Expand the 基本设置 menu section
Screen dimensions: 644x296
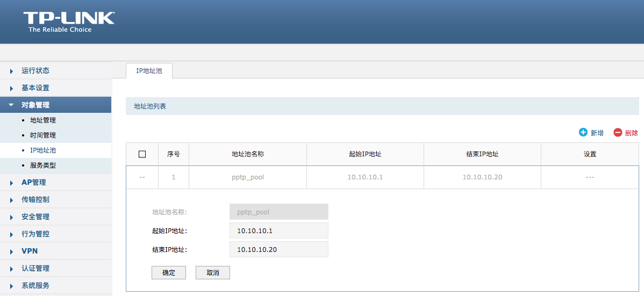pyautogui.click(x=35, y=88)
